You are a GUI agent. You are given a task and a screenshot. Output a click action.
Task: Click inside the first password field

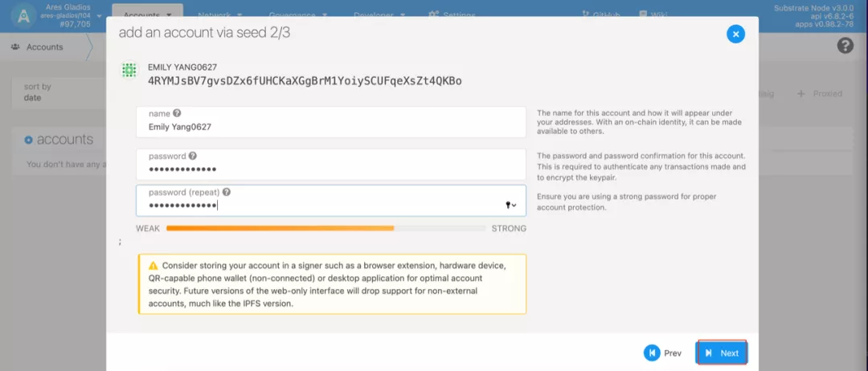(331, 164)
